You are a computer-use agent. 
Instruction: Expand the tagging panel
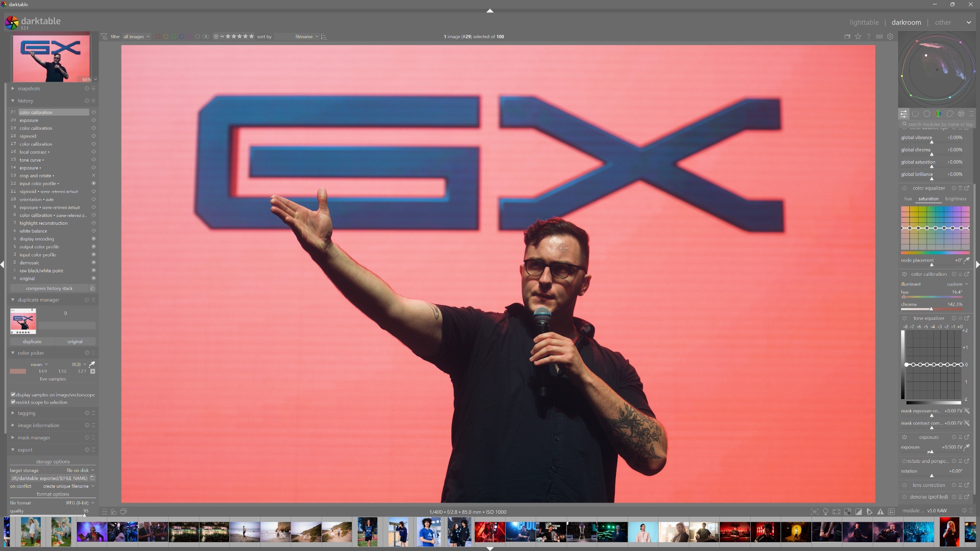coord(26,413)
